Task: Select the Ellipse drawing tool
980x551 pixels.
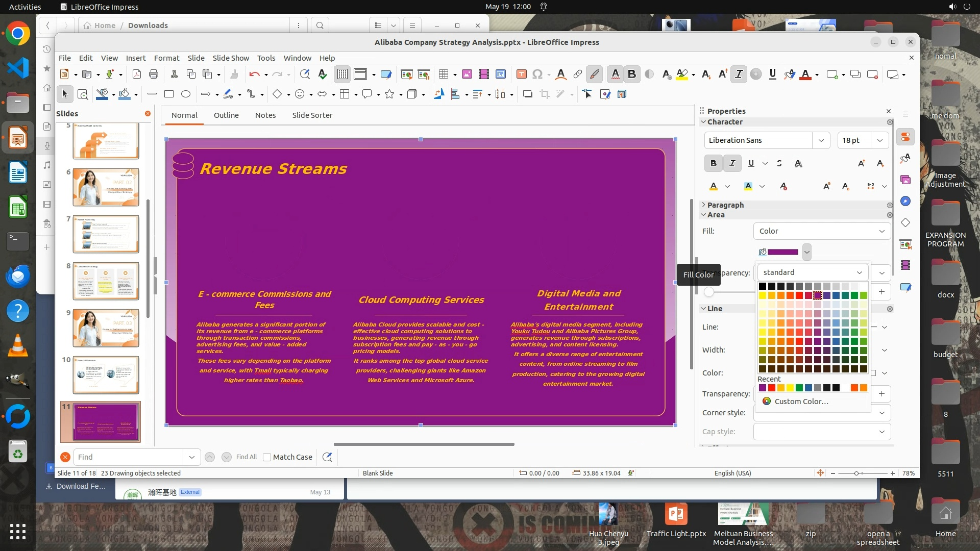Action: 186,94
